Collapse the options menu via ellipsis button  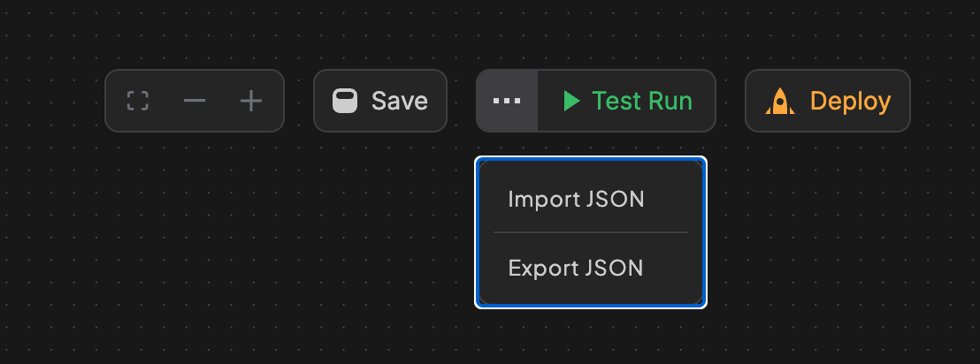point(507,101)
